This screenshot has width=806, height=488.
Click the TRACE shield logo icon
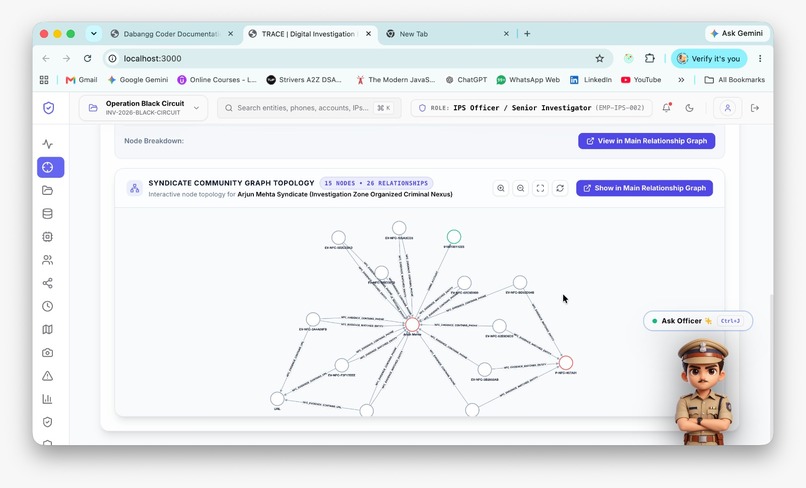click(48, 108)
